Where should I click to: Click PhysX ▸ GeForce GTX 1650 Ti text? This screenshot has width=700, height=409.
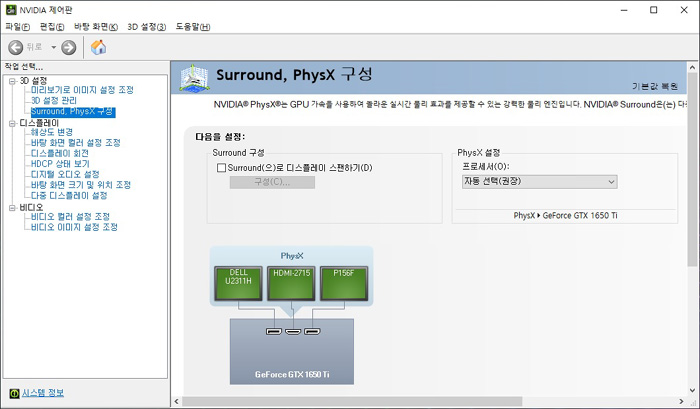565,216
